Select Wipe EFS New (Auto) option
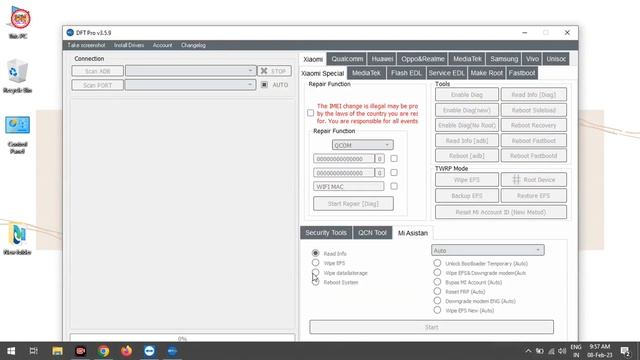The height and width of the screenshot is (360, 640). pos(437,310)
